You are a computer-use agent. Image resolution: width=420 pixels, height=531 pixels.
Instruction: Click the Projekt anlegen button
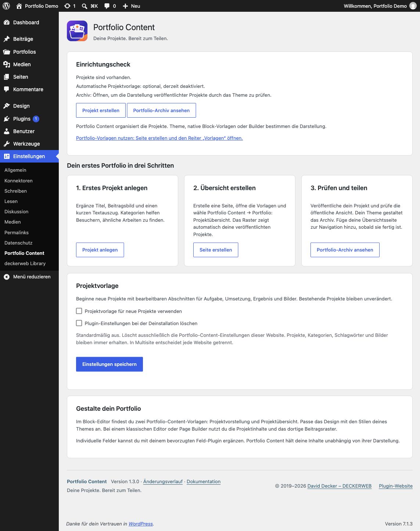point(100,250)
